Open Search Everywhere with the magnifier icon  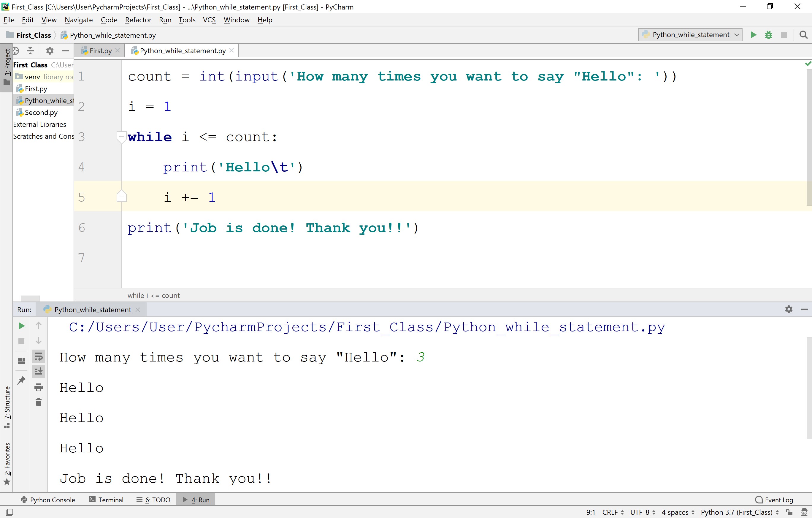click(804, 34)
